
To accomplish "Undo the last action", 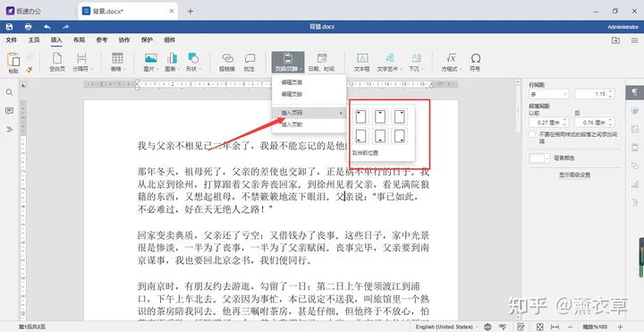I will 47,27.
